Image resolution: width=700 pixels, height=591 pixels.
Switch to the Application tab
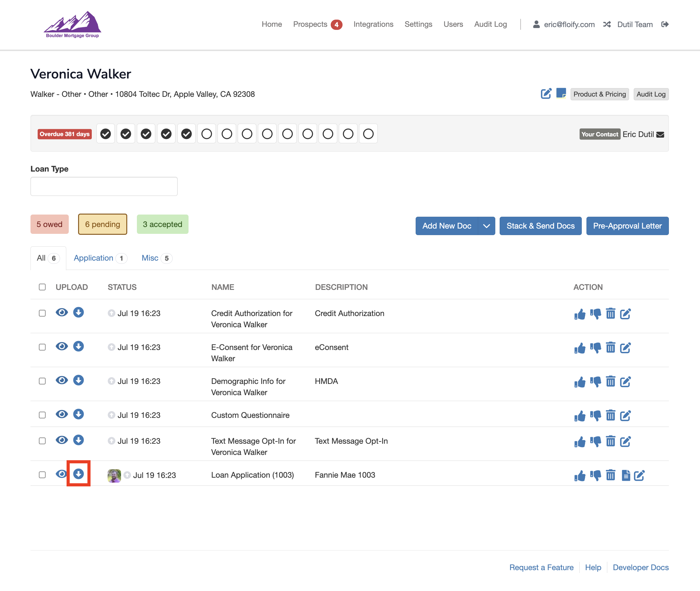tap(93, 258)
